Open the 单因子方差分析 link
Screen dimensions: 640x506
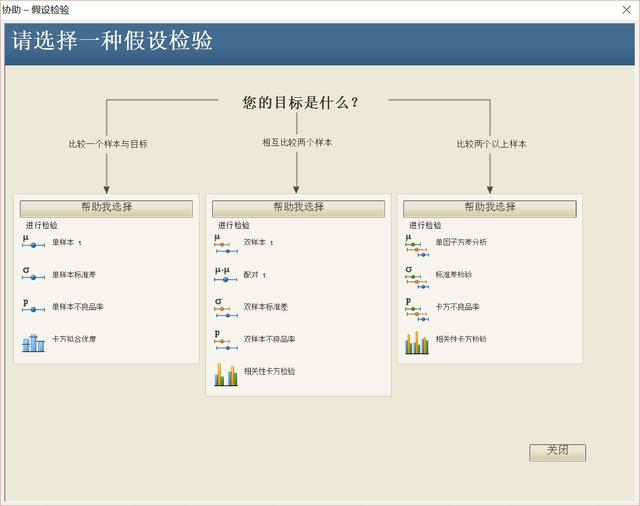461,242
